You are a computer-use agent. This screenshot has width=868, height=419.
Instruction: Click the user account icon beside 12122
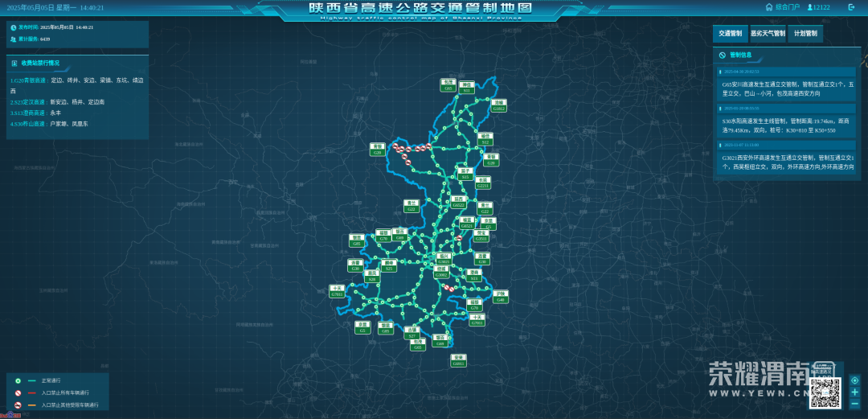(x=809, y=7)
